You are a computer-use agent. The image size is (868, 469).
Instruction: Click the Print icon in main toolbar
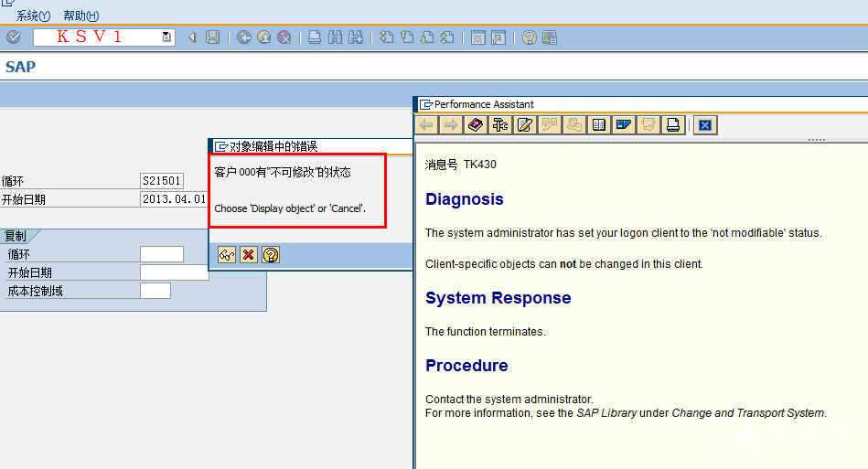315,37
